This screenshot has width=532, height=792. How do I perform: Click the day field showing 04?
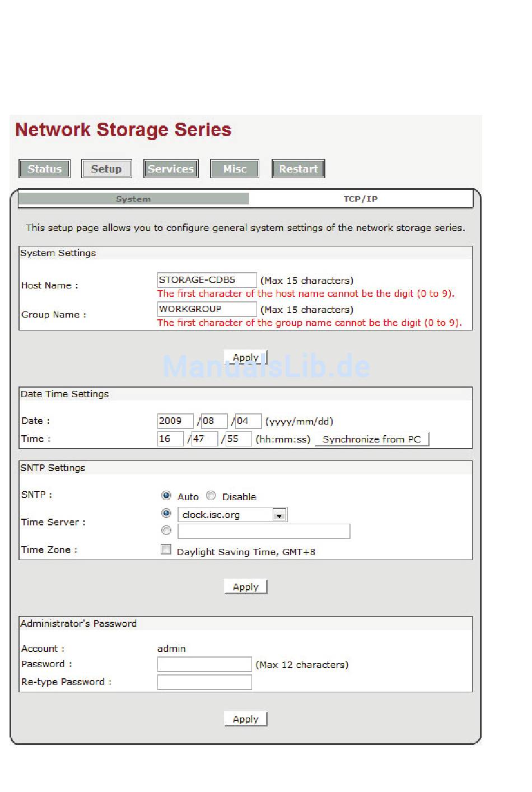pyautogui.click(x=248, y=421)
